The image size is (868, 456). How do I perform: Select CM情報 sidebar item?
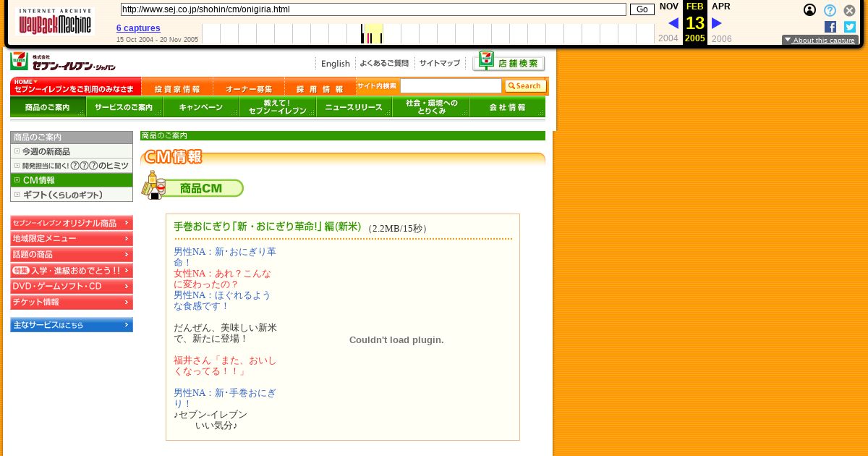(x=72, y=180)
